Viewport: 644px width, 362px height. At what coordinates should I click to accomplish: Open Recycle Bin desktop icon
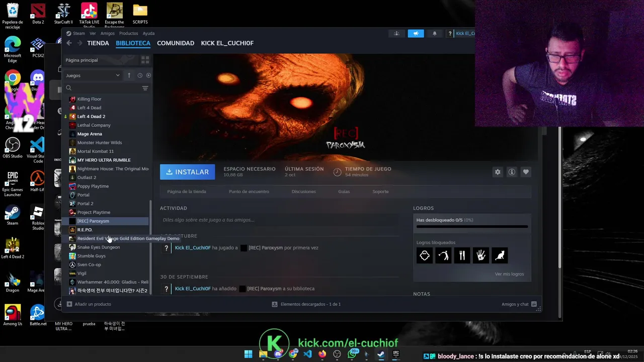coord(13,16)
